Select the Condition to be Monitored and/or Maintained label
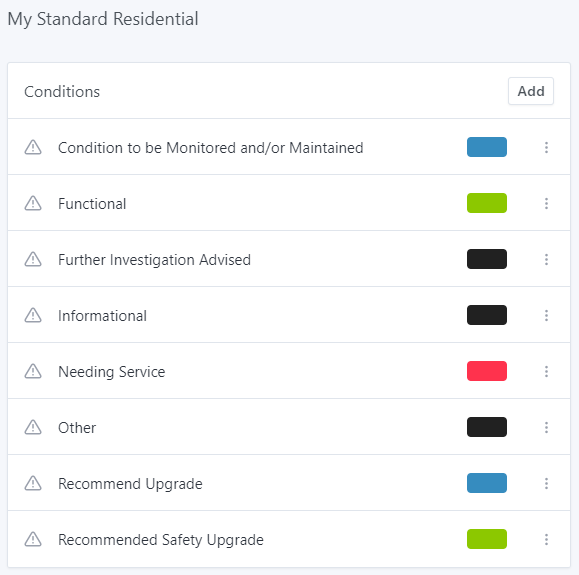 pyautogui.click(x=210, y=148)
